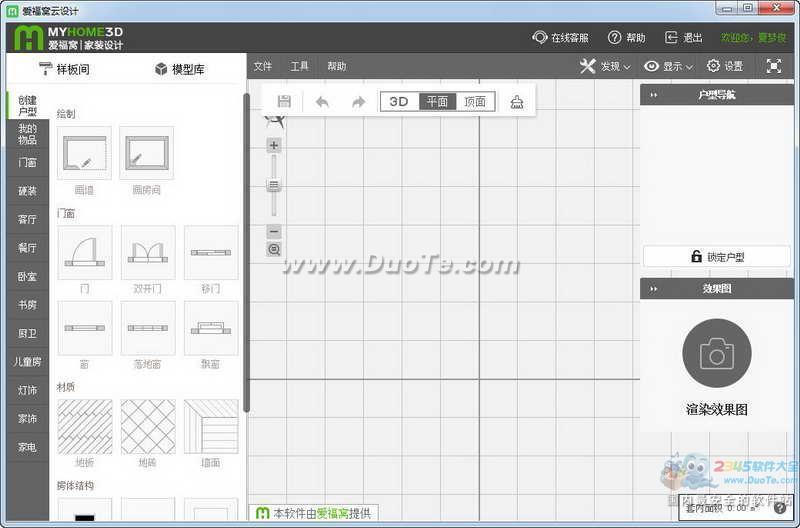Open 在线客服 online support
800x528 pixels.
(x=560, y=38)
